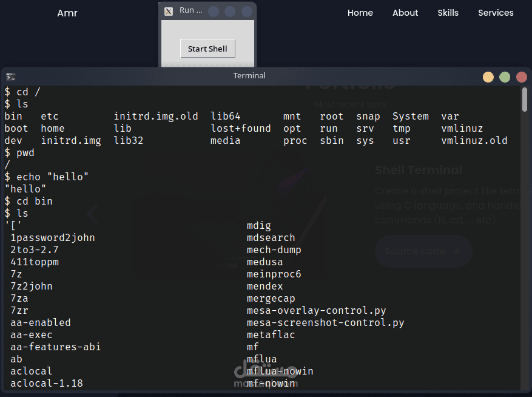Click the X11 icon in Run window title
The image size is (532, 397).
pos(169,11)
